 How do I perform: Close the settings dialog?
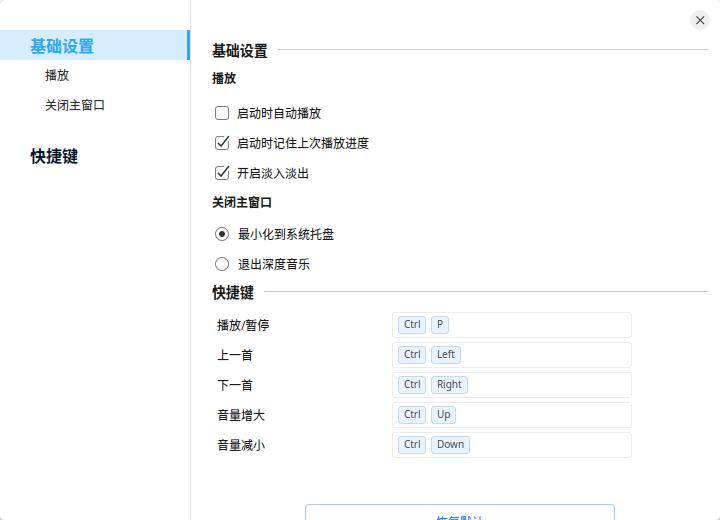(x=700, y=20)
